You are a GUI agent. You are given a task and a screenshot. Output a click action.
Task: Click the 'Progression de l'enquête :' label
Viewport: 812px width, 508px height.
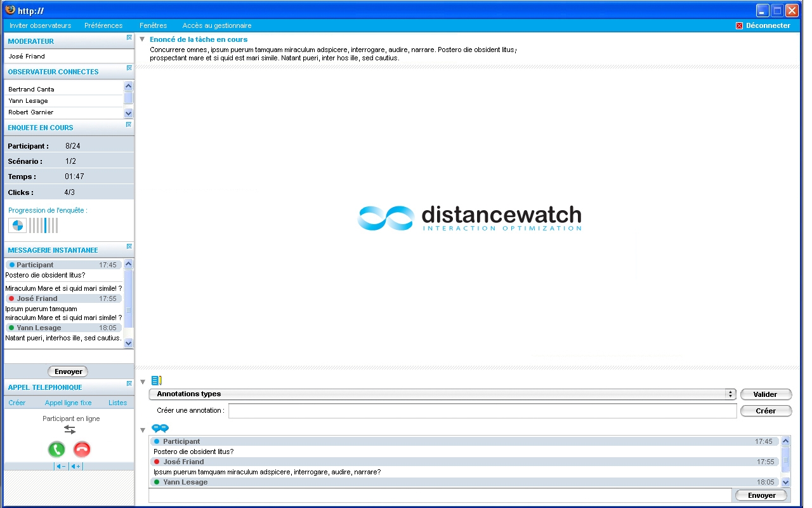pos(48,210)
